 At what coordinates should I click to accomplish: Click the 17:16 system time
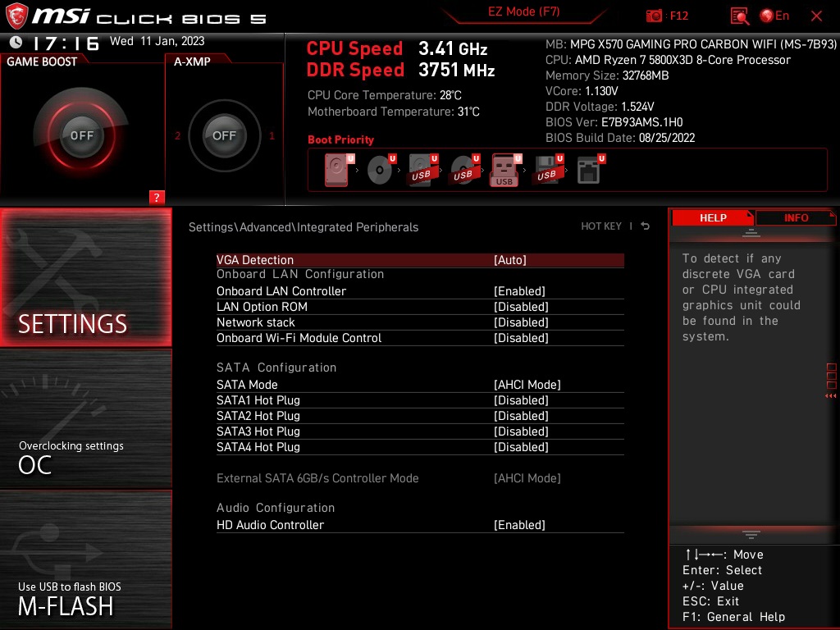pos(66,43)
